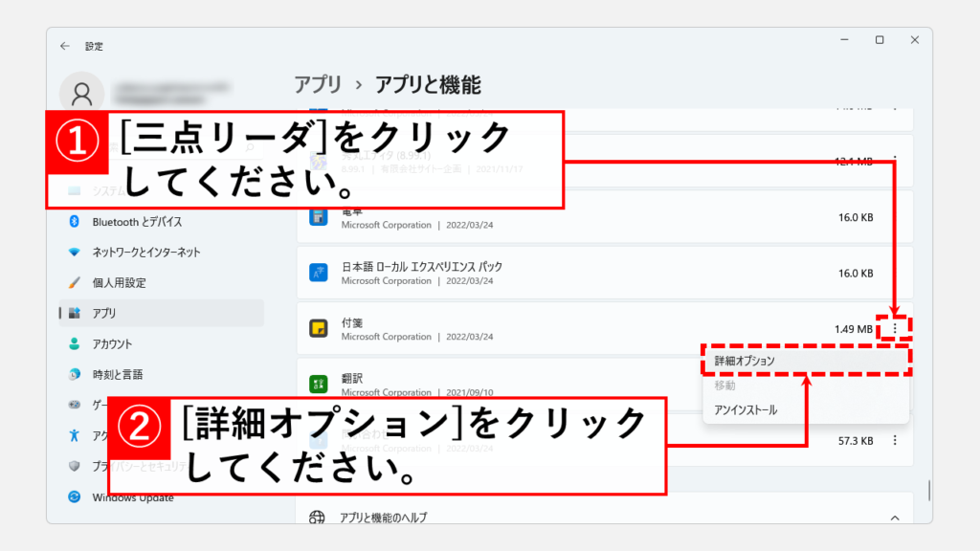Click the 翻訳 translator app icon
980x551 pixels.
click(319, 385)
